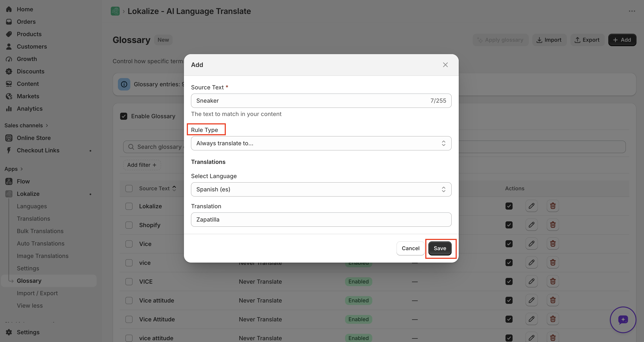This screenshot has width=644, height=342.
Task: Open the Add filter option
Action: click(142, 165)
